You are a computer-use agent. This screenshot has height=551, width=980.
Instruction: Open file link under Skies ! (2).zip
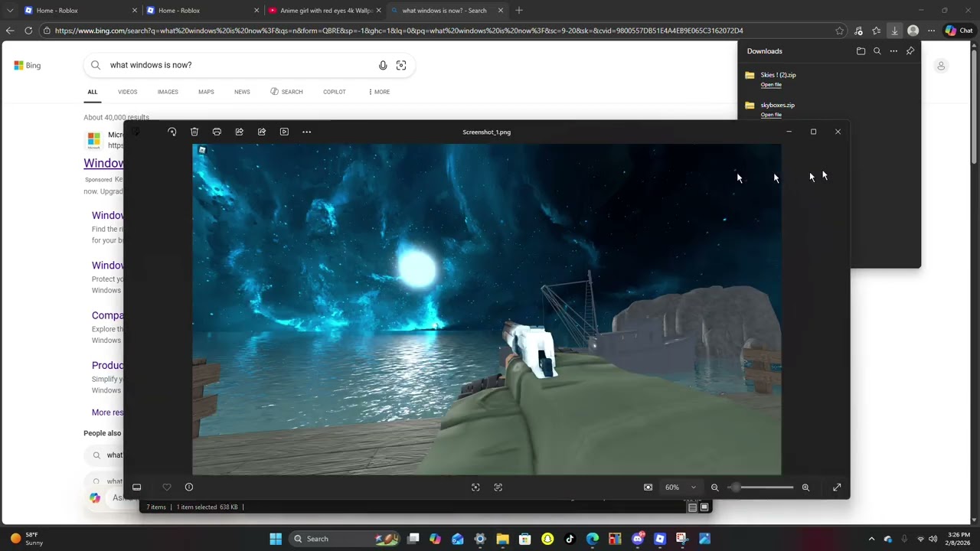(771, 85)
